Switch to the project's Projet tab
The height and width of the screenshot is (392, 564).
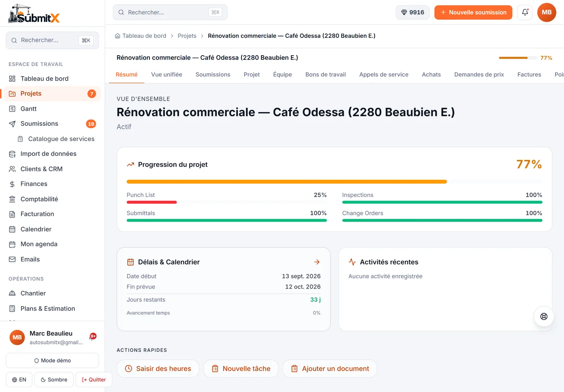tap(252, 75)
